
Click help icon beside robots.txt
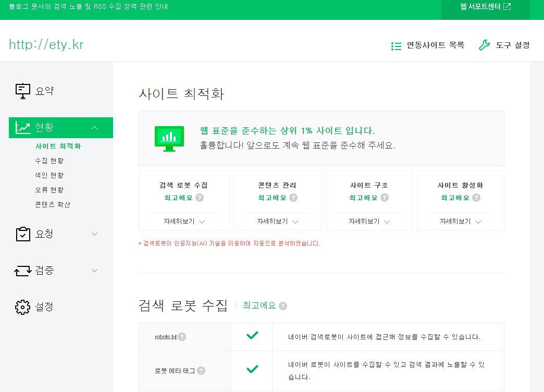(x=182, y=337)
